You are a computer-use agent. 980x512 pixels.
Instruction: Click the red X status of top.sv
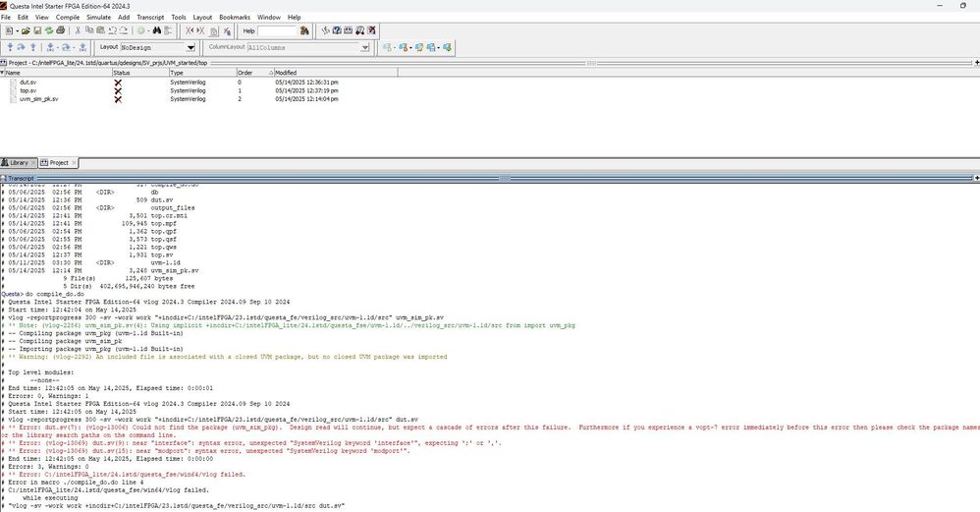click(118, 90)
